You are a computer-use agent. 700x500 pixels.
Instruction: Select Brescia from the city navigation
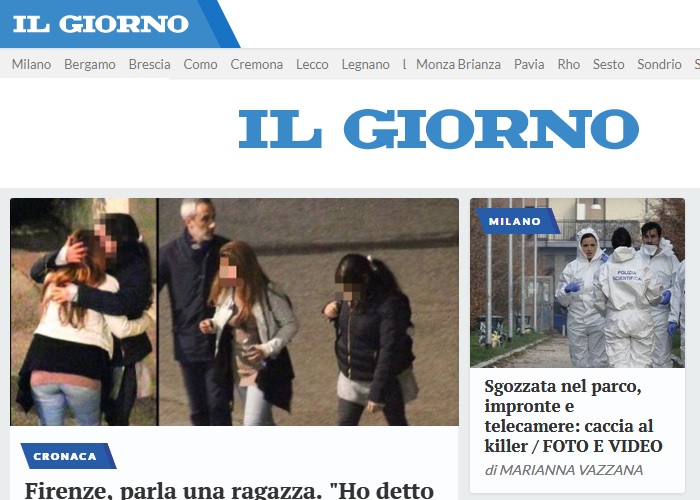150,64
